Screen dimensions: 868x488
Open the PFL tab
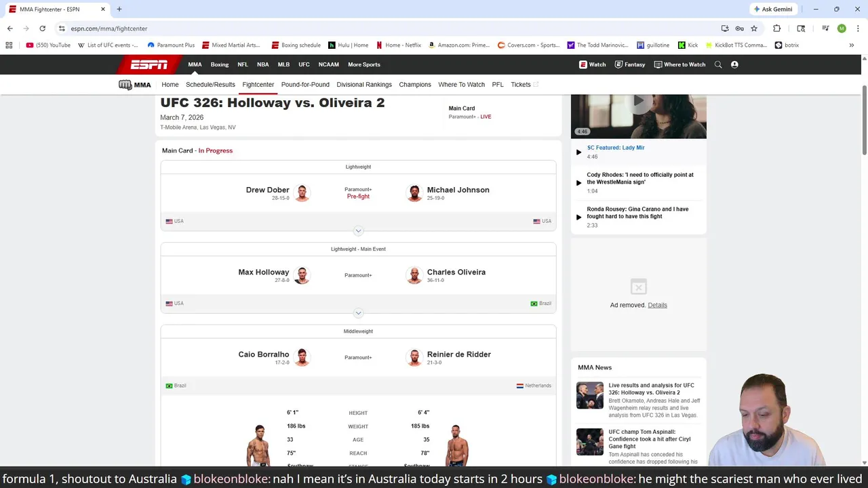click(x=498, y=85)
